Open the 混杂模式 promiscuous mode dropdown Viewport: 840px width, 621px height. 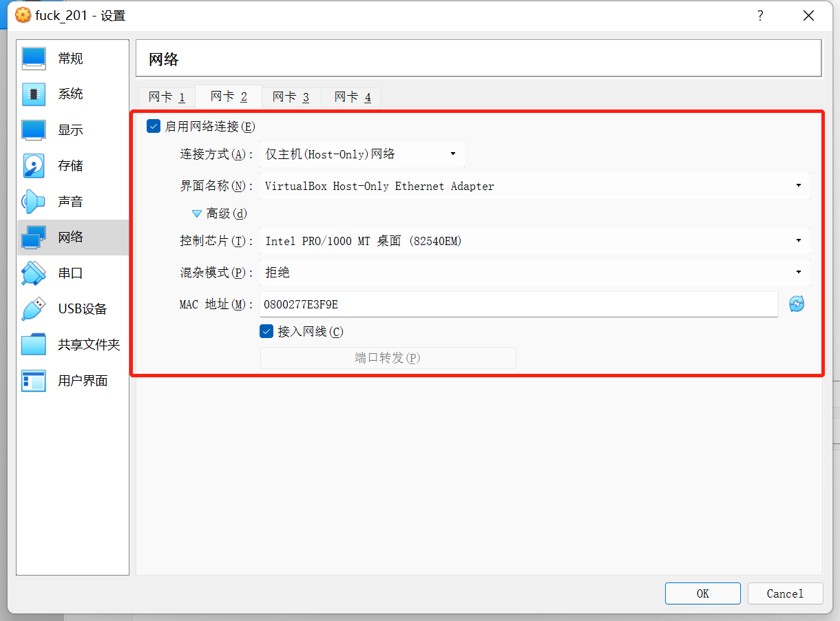pyautogui.click(x=534, y=273)
